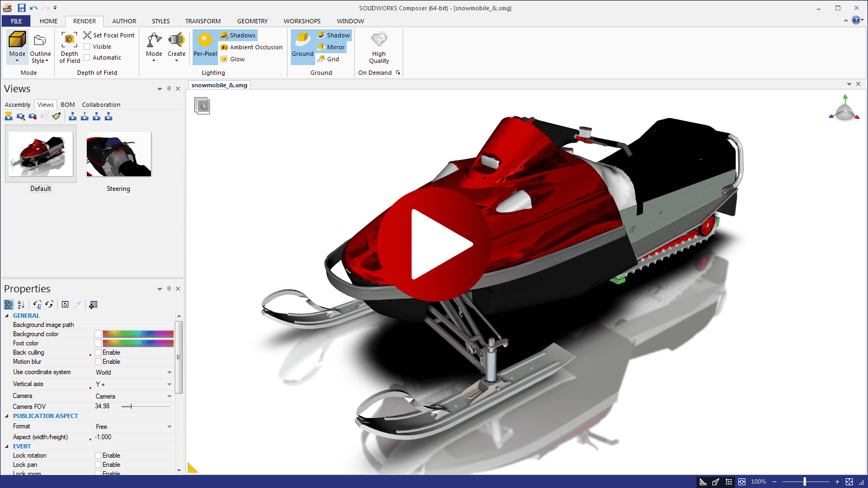Switch to HOME ribbon tab
The width and height of the screenshot is (868, 488).
coord(48,21)
